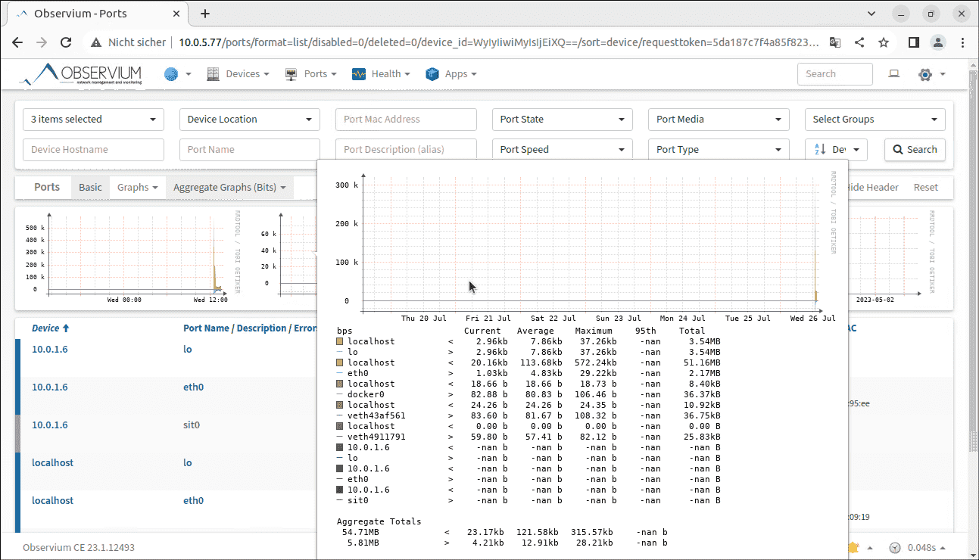Open the Port State dropdown

pyautogui.click(x=562, y=119)
